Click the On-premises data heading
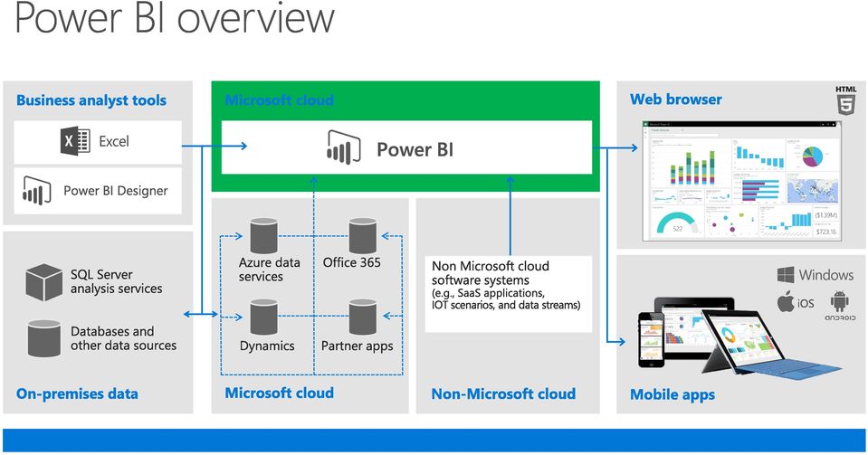The height and width of the screenshot is (455, 868). click(77, 393)
